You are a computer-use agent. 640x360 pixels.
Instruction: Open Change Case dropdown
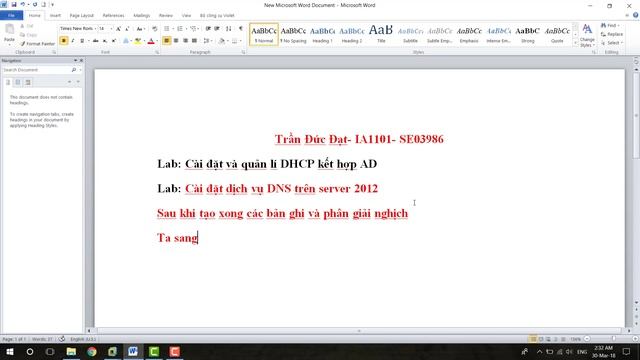pyautogui.click(x=141, y=29)
